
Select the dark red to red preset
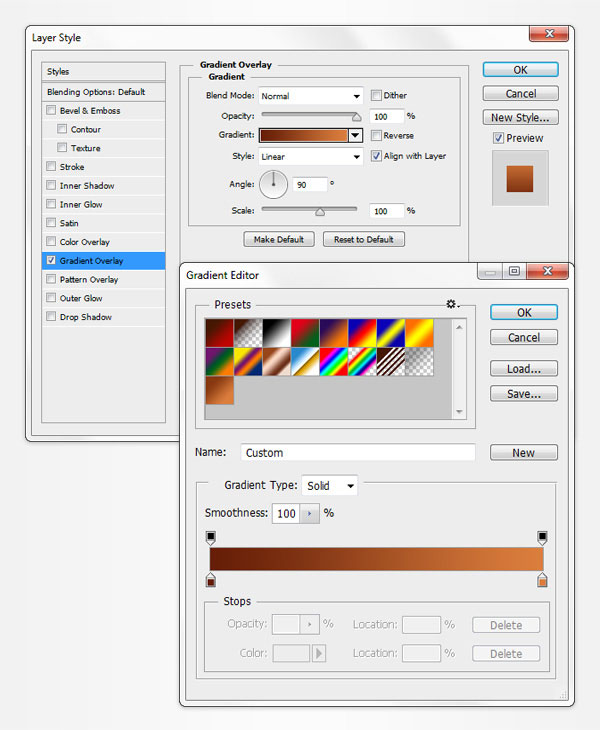(219, 333)
